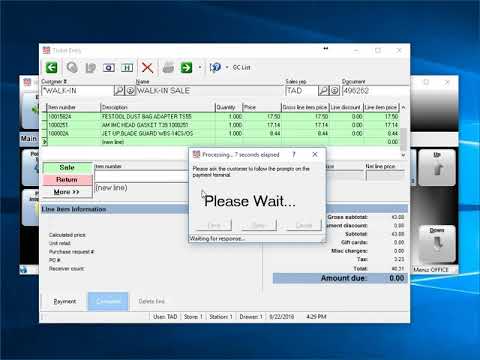
Task: Click the Up button in the background window
Action: tap(437, 167)
